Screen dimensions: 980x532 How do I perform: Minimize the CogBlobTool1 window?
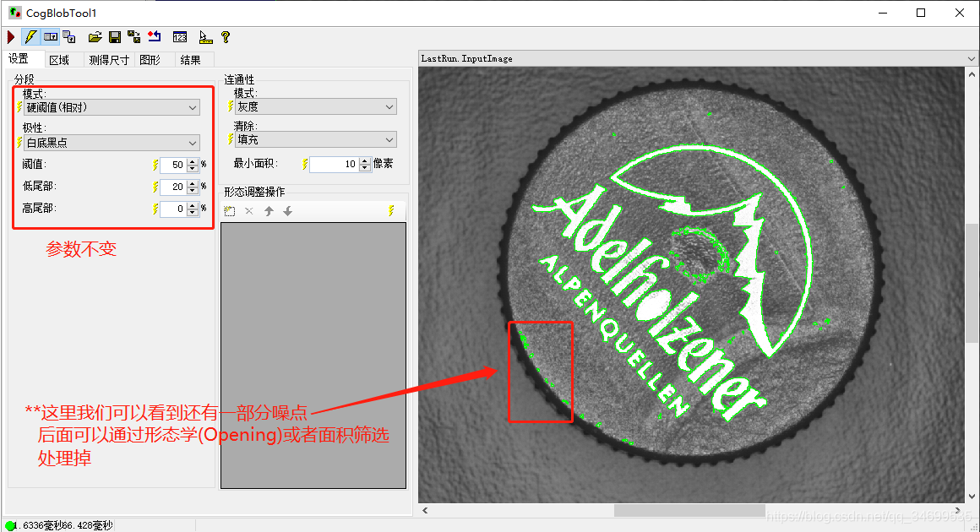tap(883, 13)
